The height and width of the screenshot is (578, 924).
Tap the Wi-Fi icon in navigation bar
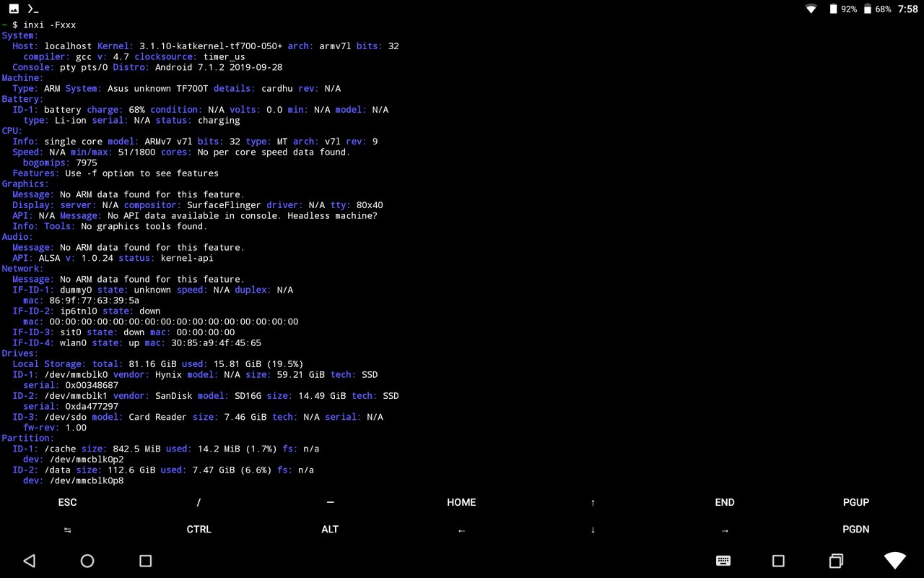click(895, 561)
